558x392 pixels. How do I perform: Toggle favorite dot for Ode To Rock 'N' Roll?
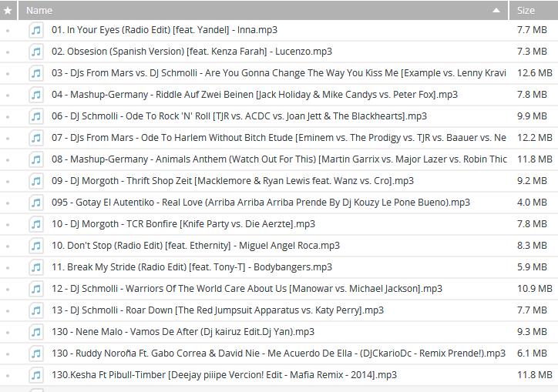pos(8,117)
